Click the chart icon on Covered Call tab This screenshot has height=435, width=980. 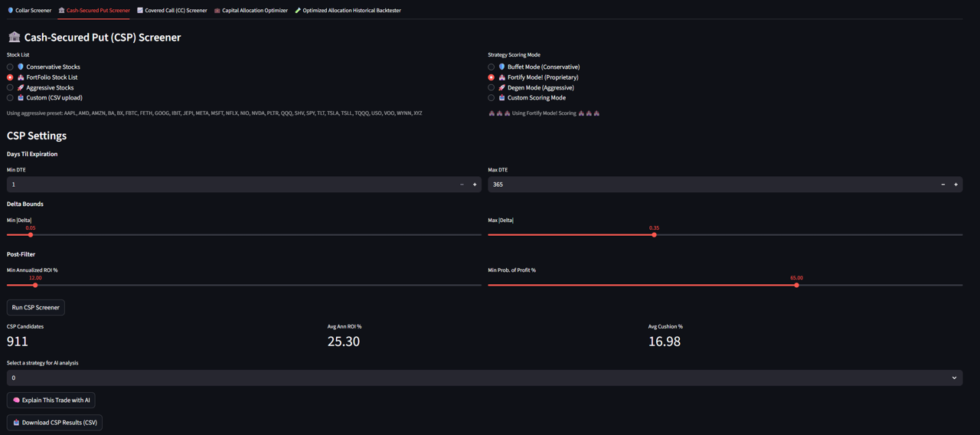(x=140, y=11)
